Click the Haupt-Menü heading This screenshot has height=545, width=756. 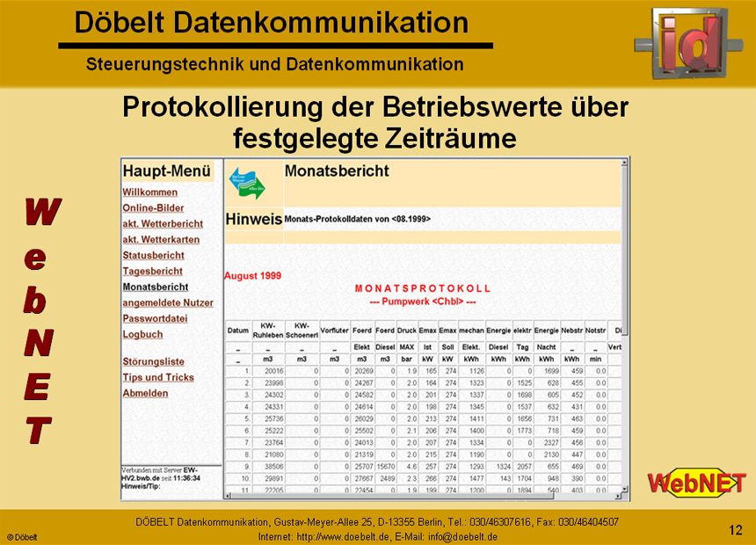[167, 171]
